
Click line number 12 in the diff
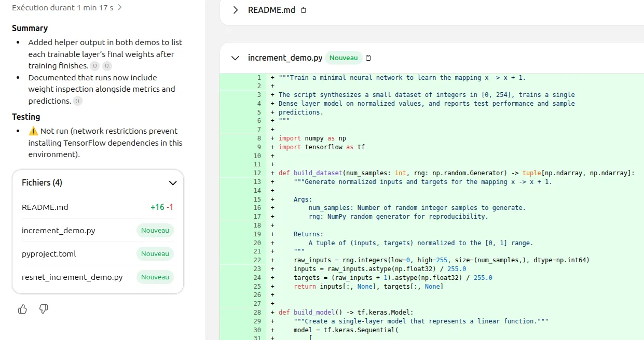point(257,173)
